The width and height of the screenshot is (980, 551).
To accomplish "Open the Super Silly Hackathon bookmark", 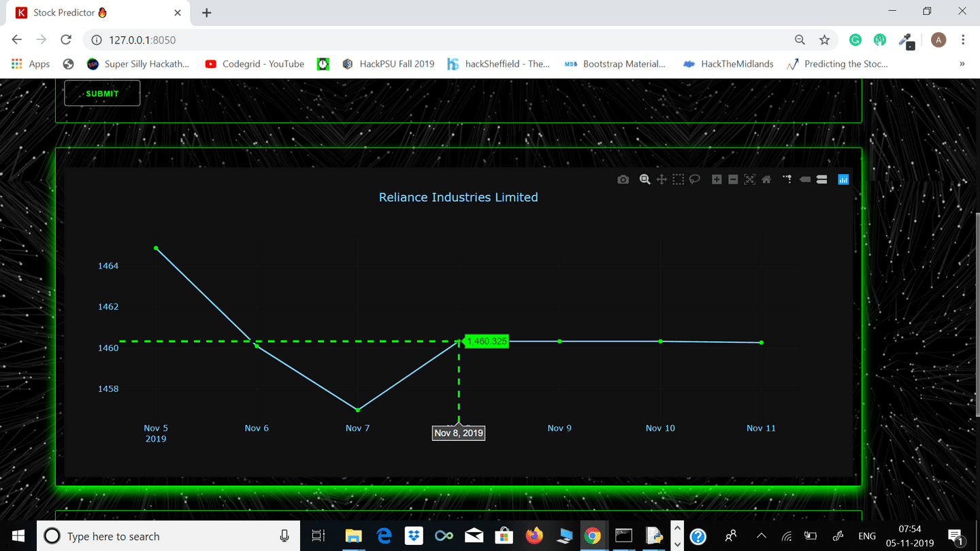I will [x=138, y=64].
